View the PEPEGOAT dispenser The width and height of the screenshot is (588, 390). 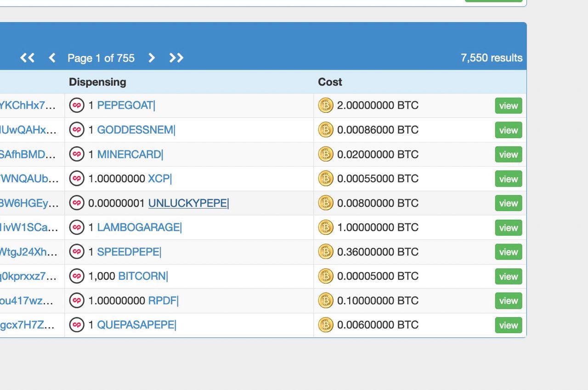[509, 106]
